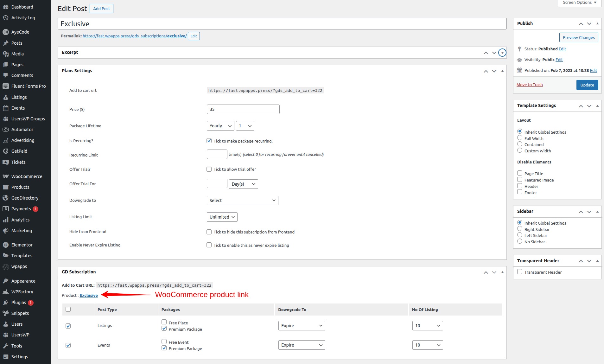Open Screen Options tab

(x=579, y=3)
